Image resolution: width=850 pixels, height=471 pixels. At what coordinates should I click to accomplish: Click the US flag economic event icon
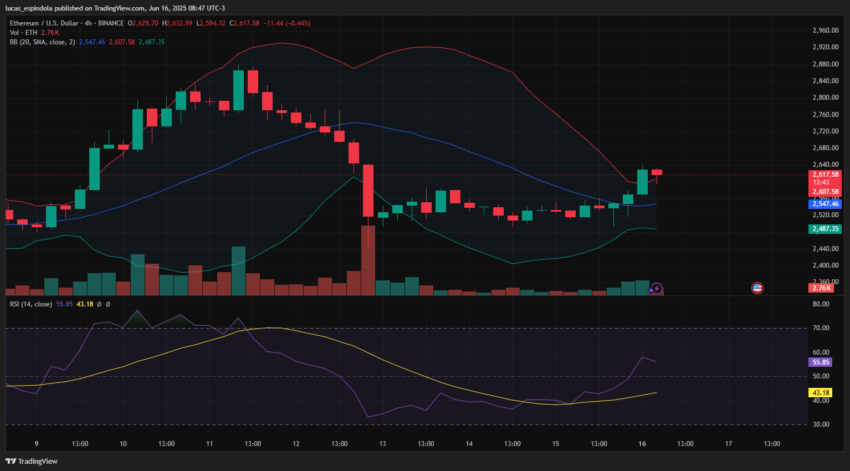757,288
